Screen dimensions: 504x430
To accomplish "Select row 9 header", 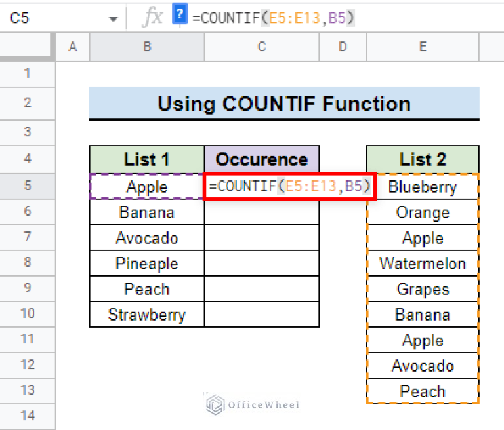I will 28,288.
